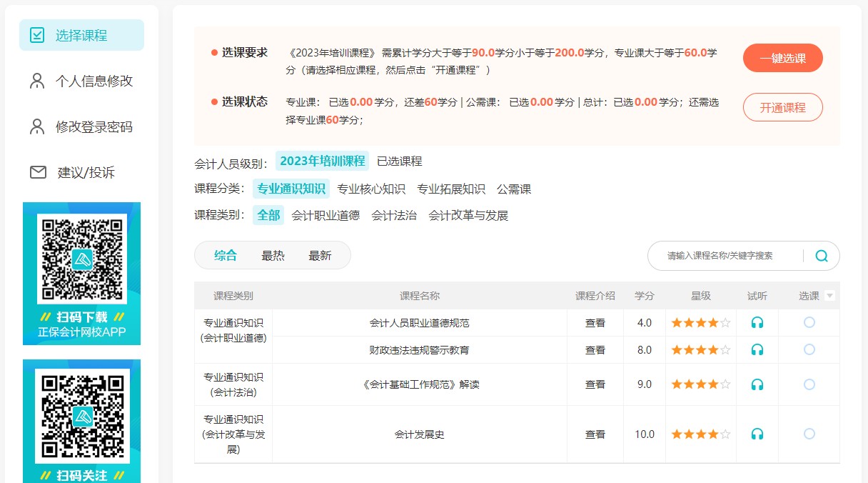Click the person icon beside 个人信息修改

point(38,81)
